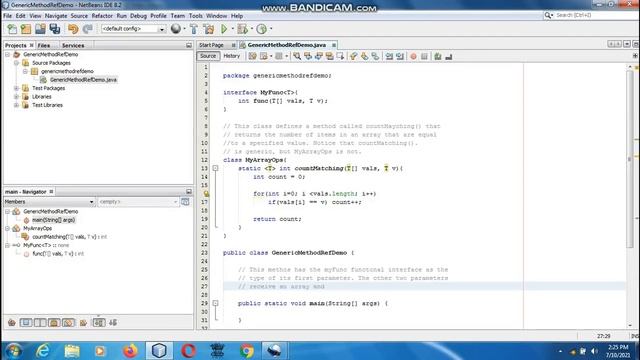Expand the Test Libraries node
Screen dimensions: 640x360
pos(16,105)
